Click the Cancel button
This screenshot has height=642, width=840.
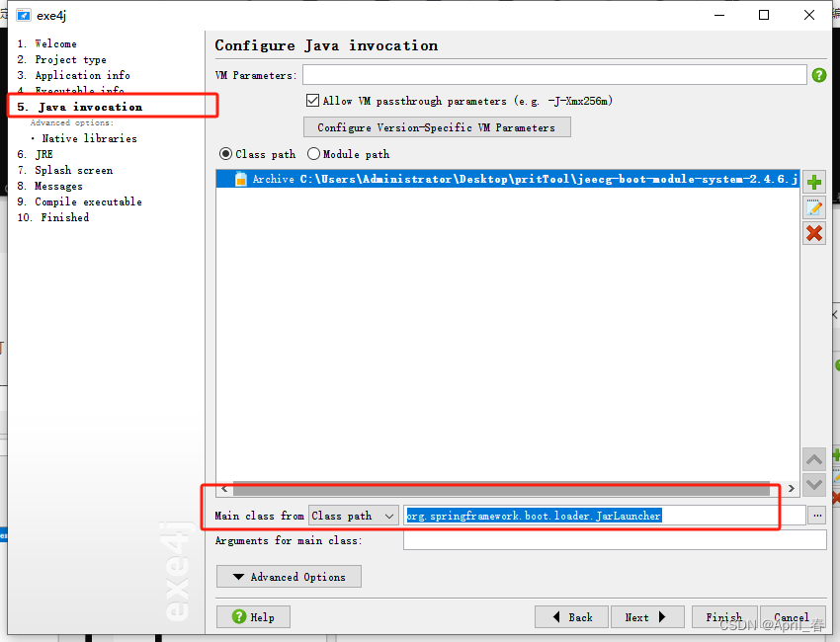[x=792, y=617]
